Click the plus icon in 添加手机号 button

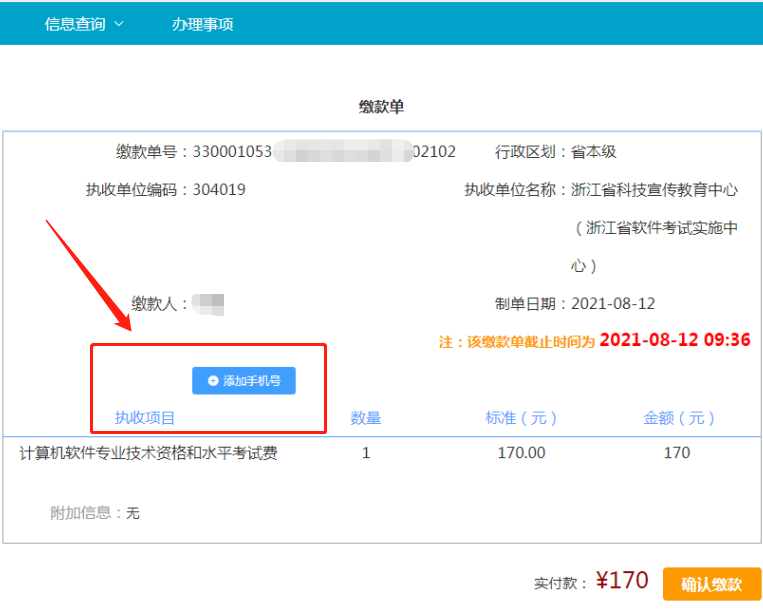click(x=213, y=381)
